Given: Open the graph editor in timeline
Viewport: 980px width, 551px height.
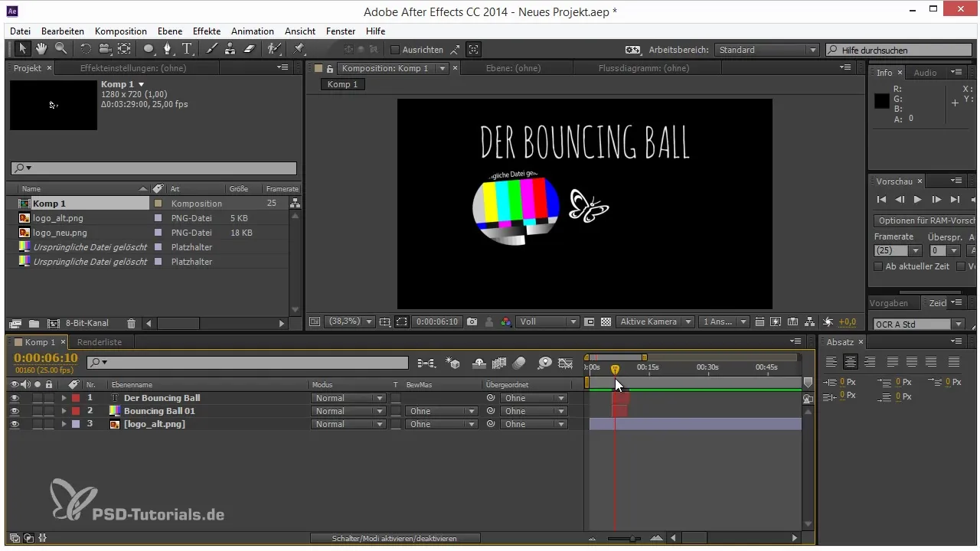Looking at the screenshot, I should tap(566, 363).
